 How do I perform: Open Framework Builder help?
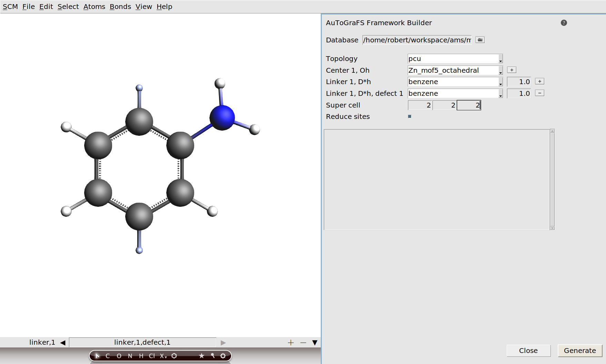(564, 23)
